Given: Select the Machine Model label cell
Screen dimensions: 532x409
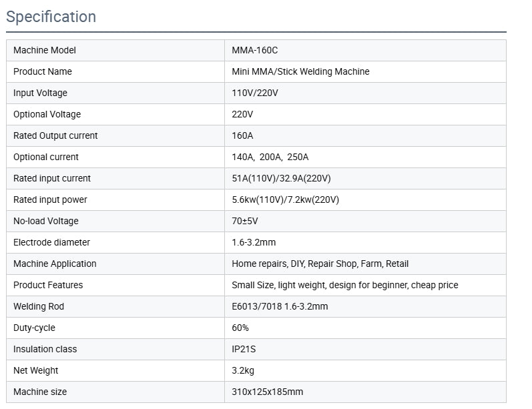Looking at the screenshot, I should click(x=115, y=50).
